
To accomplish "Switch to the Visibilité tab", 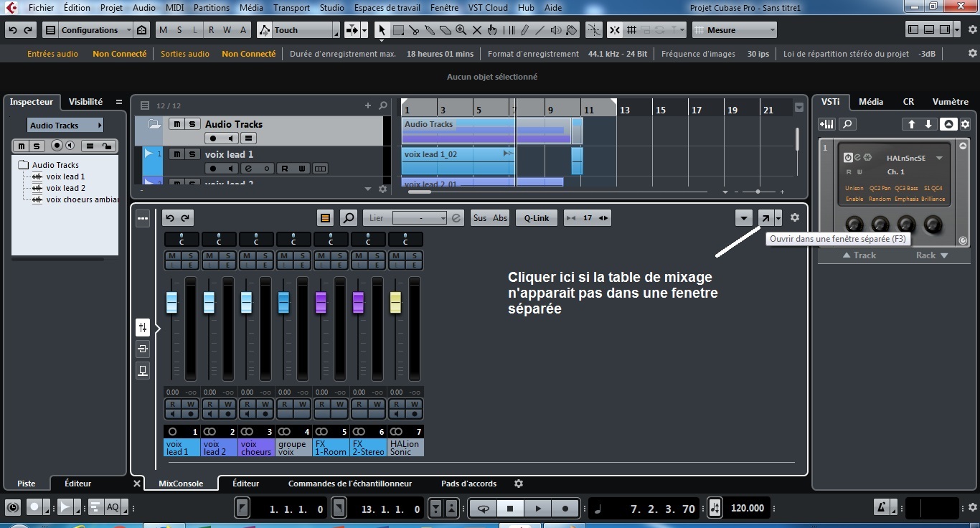I will 85,102.
